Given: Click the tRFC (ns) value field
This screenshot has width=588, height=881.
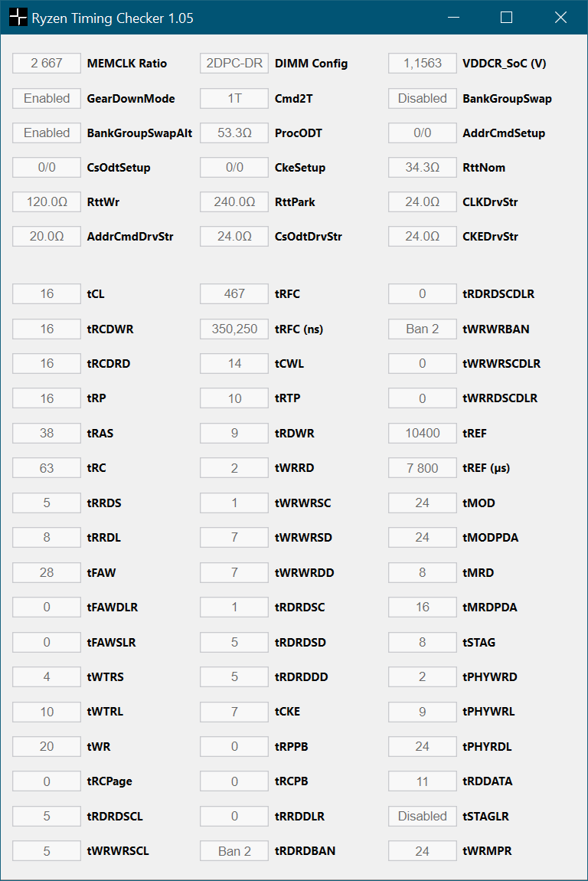Looking at the screenshot, I should (x=234, y=329).
